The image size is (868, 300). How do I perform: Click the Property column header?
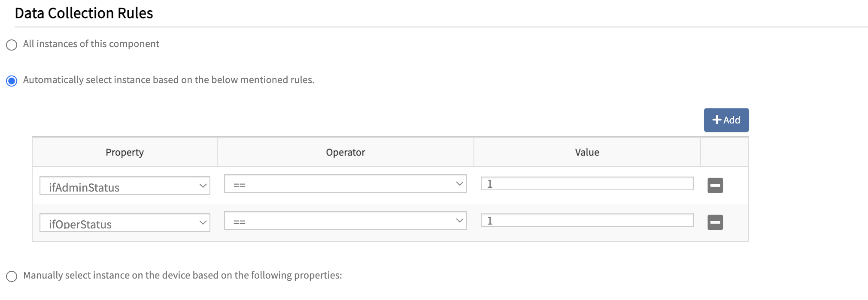tap(124, 153)
